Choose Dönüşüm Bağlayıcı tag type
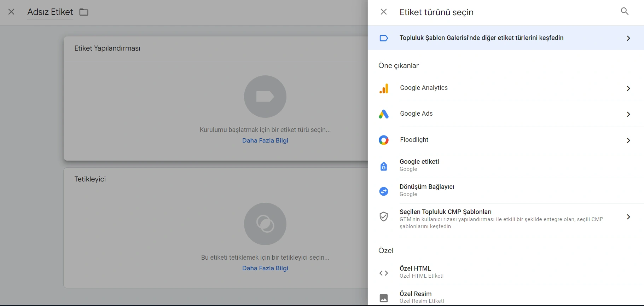Image resolution: width=644 pixels, height=306 pixels. click(x=506, y=191)
